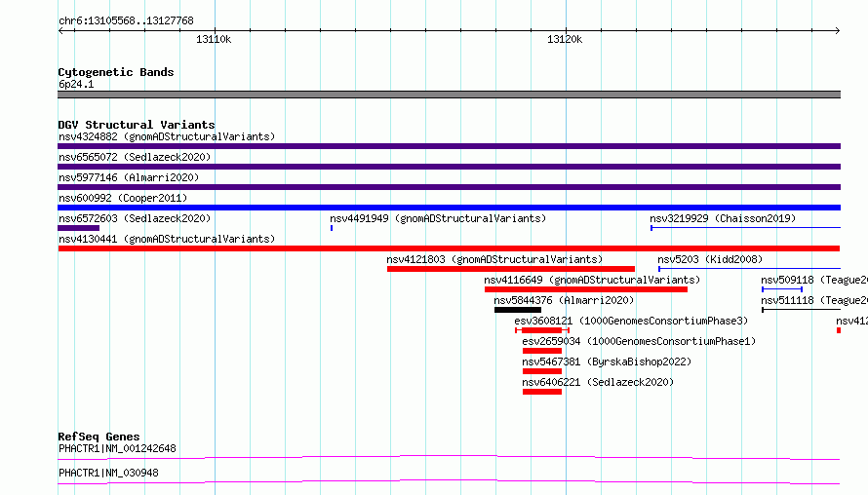The width and height of the screenshot is (868, 495).
Task: Open nsv6406221 Sedlazeck2020 variant label
Action: (x=598, y=382)
